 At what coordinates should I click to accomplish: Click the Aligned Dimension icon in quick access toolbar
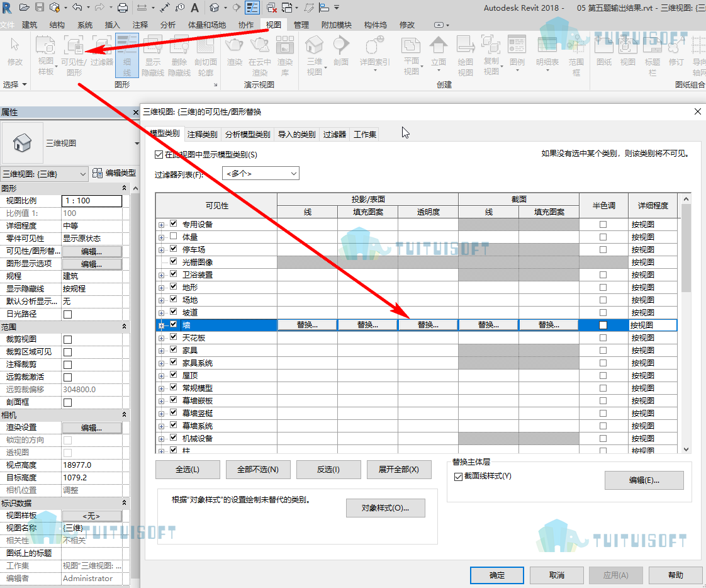tap(165, 8)
